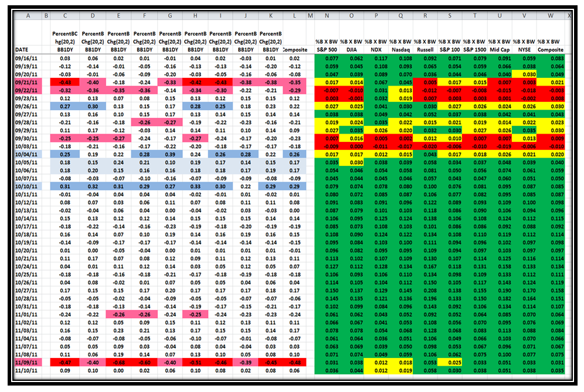Click the S&P 500 column label
The width and height of the screenshot is (584, 392).
click(x=327, y=50)
